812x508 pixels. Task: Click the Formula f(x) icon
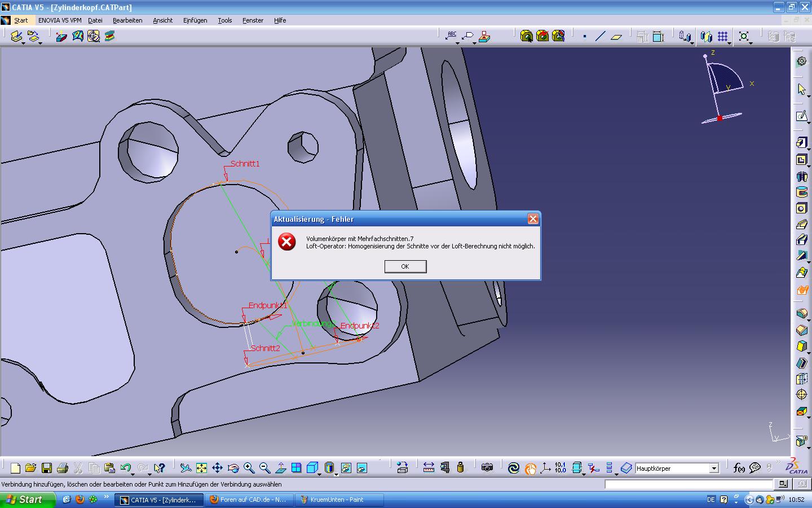tap(739, 468)
